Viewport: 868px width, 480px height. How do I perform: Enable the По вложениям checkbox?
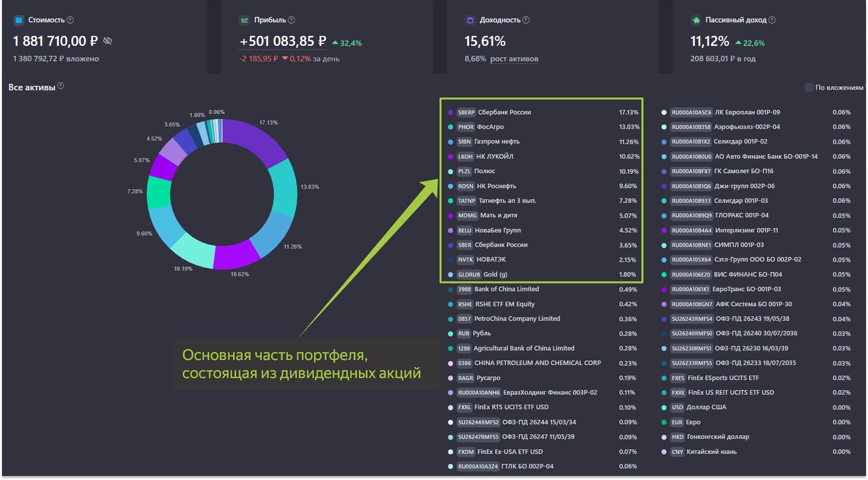[x=809, y=87]
